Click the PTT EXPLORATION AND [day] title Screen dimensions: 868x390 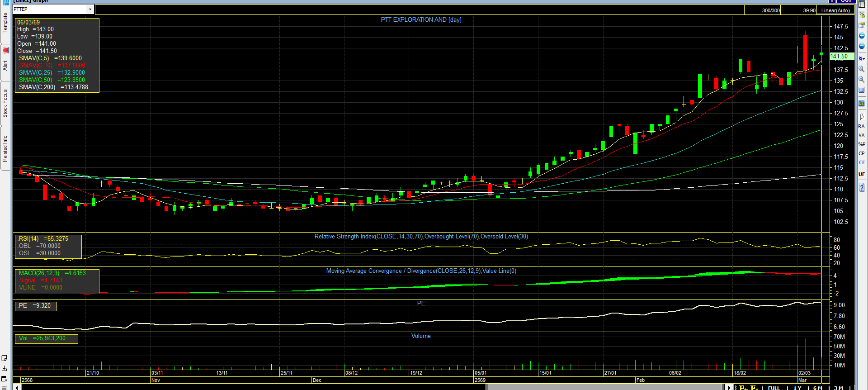(421, 19)
